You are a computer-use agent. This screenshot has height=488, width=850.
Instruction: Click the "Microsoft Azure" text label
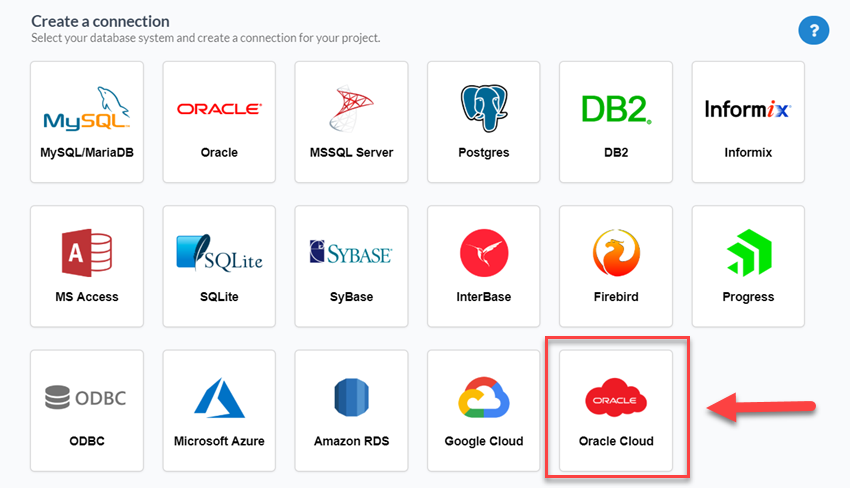pyautogui.click(x=219, y=441)
